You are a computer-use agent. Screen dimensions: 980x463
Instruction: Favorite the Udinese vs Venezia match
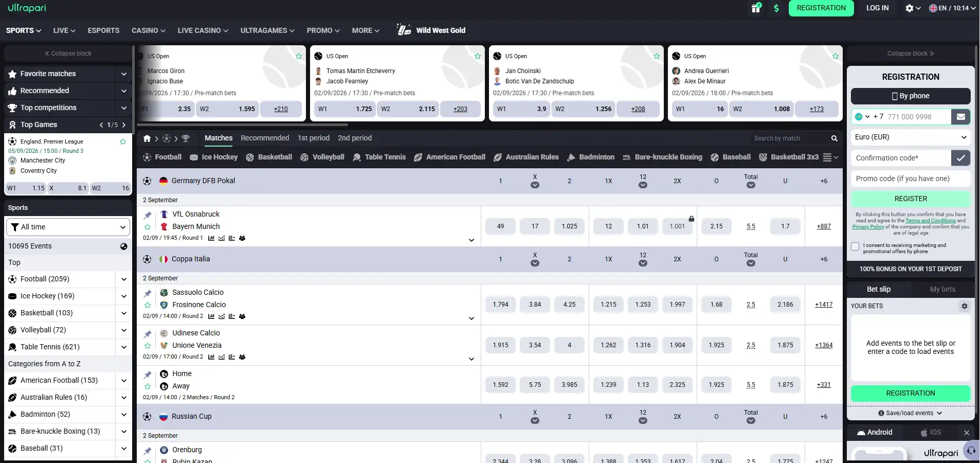pos(148,346)
